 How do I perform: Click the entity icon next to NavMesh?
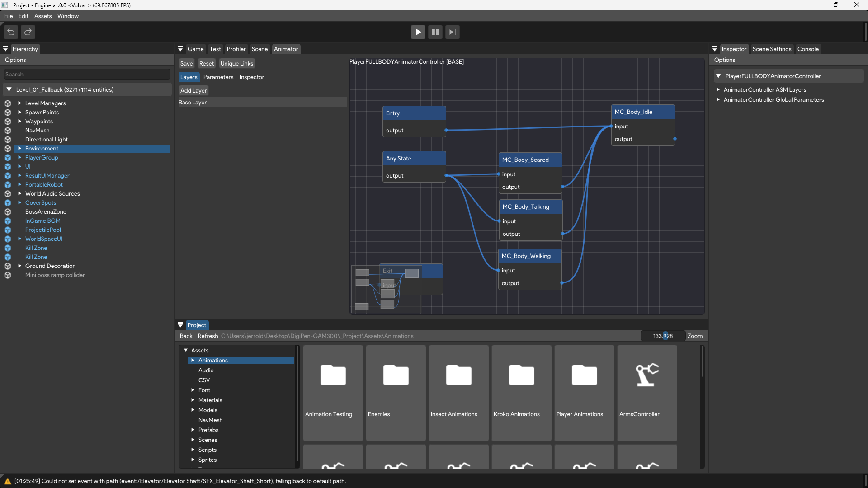tap(8, 131)
